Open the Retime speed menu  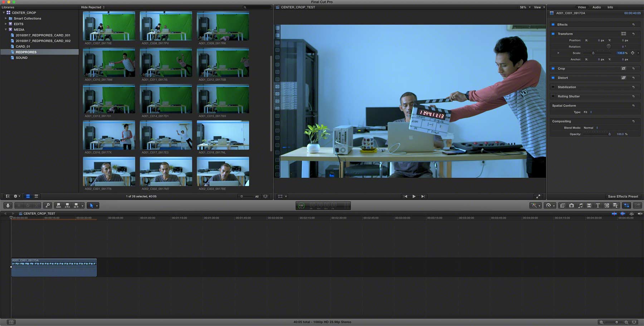tap(549, 206)
